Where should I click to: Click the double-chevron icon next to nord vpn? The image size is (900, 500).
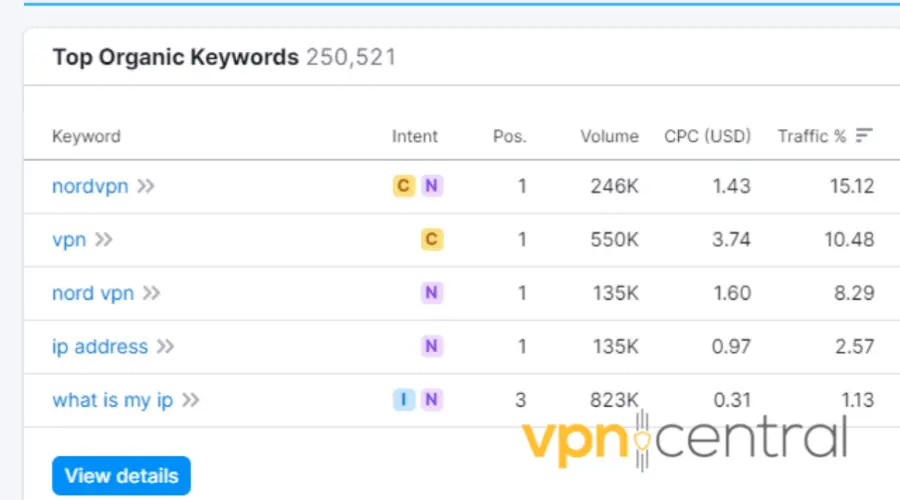tap(151, 293)
